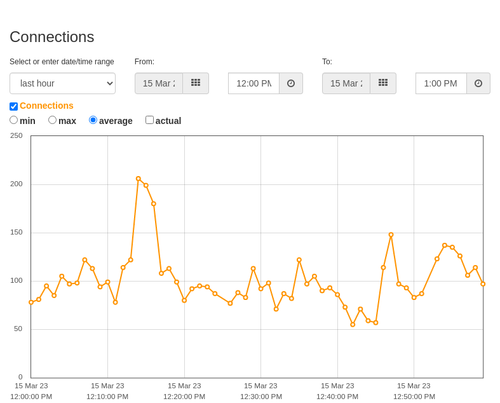Click the 250 y-axis label
This screenshot has height=403, width=500.
pos(16,136)
